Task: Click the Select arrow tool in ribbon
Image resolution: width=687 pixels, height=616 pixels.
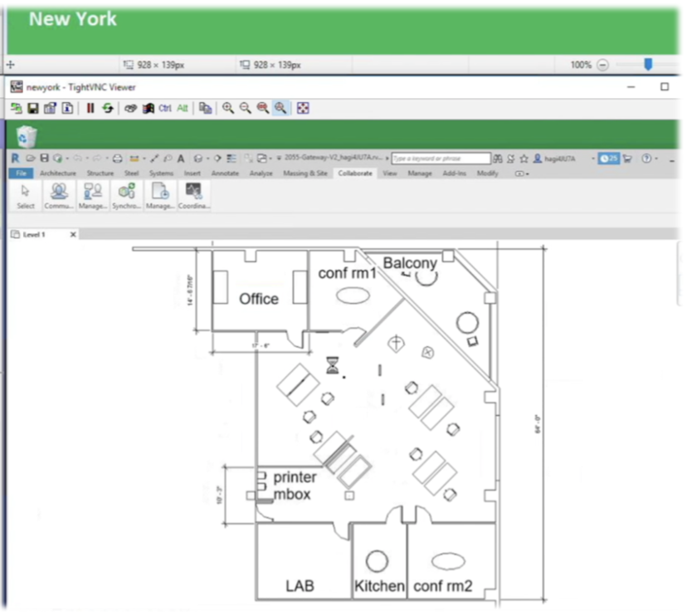Action: tap(26, 197)
